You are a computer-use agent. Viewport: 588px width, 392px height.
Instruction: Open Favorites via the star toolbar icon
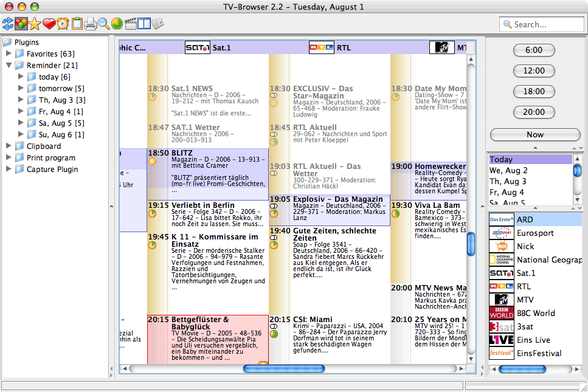pos(35,24)
